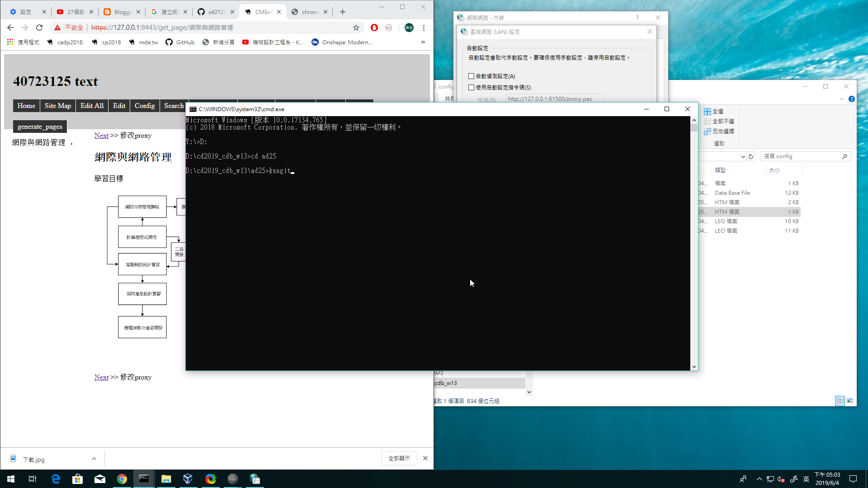This screenshot has width=868, height=488.
Task: Switch to Blogger browser tab
Action: (x=119, y=12)
